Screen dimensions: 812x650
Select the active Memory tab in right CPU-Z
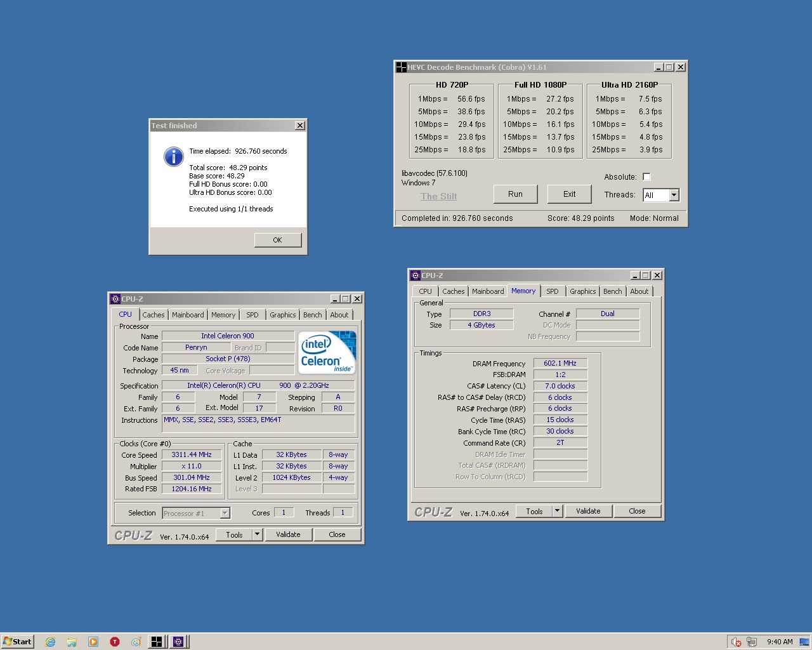coord(523,291)
